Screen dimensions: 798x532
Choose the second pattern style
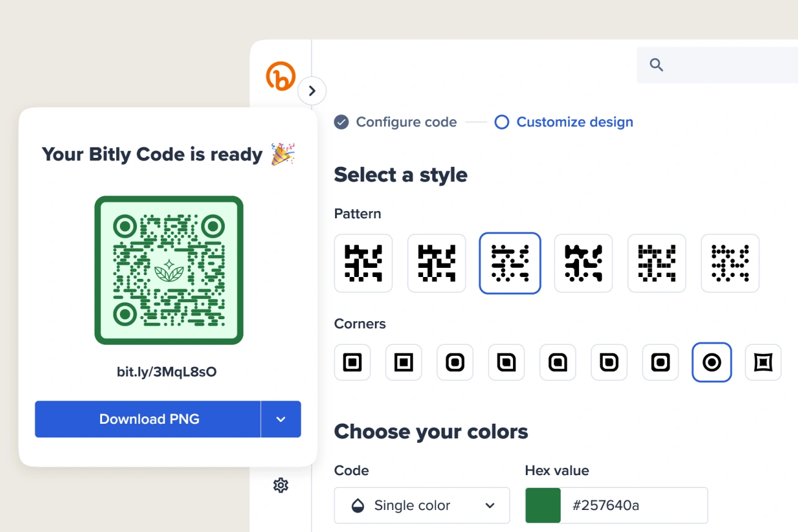(437, 263)
